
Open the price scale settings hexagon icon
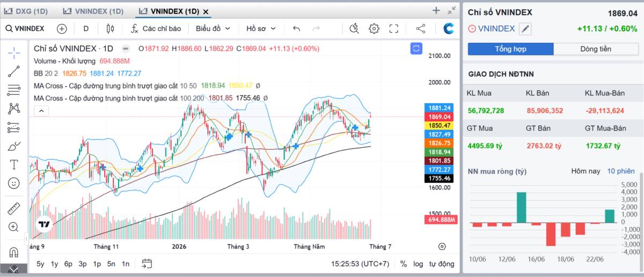click(x=442, y=246)
